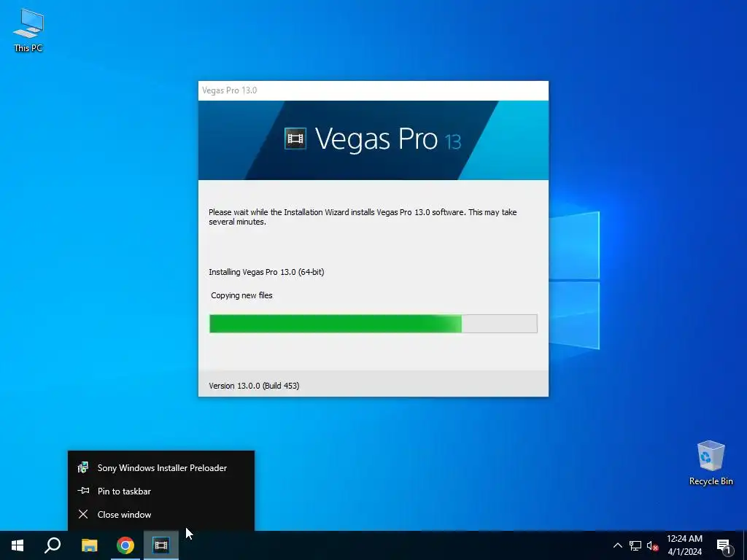747x560 pixels.
Task: Open the This PC desktop icon
Action: [x=28, y=31]
